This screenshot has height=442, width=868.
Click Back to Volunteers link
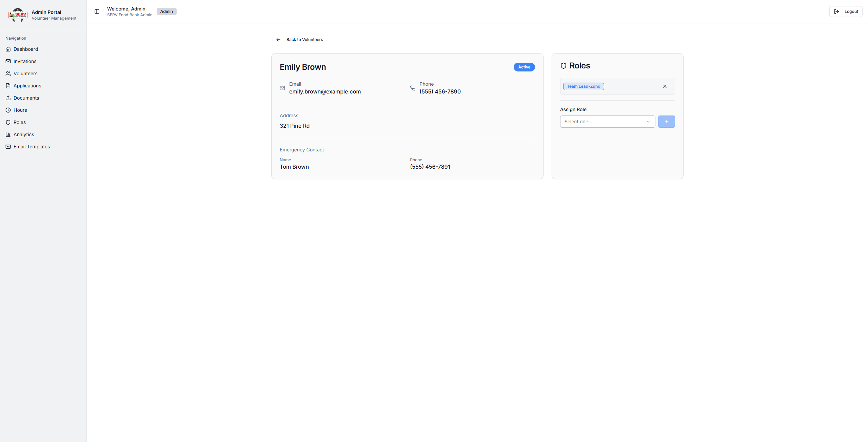point(304,40)
